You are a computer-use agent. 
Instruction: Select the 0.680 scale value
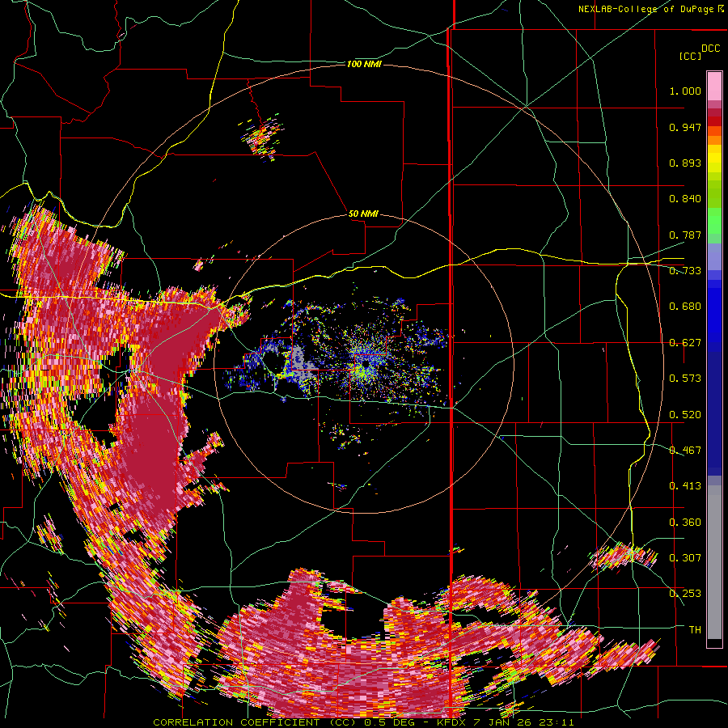(685, 307)
